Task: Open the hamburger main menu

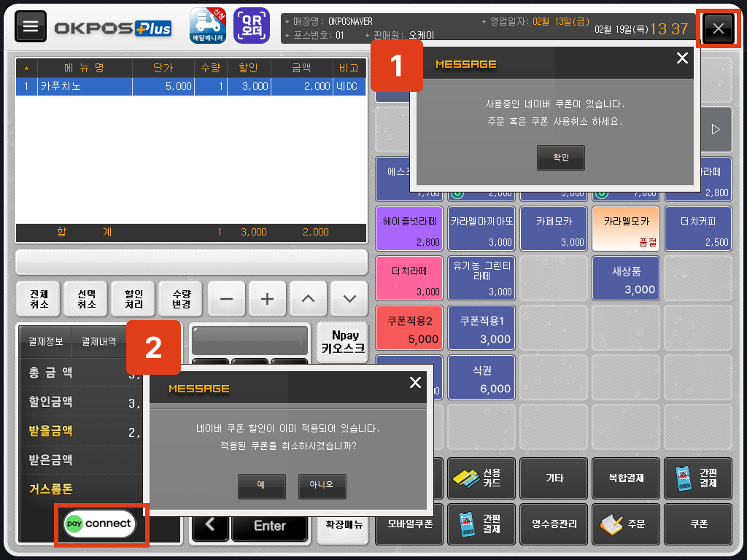Action: (31, 27)
